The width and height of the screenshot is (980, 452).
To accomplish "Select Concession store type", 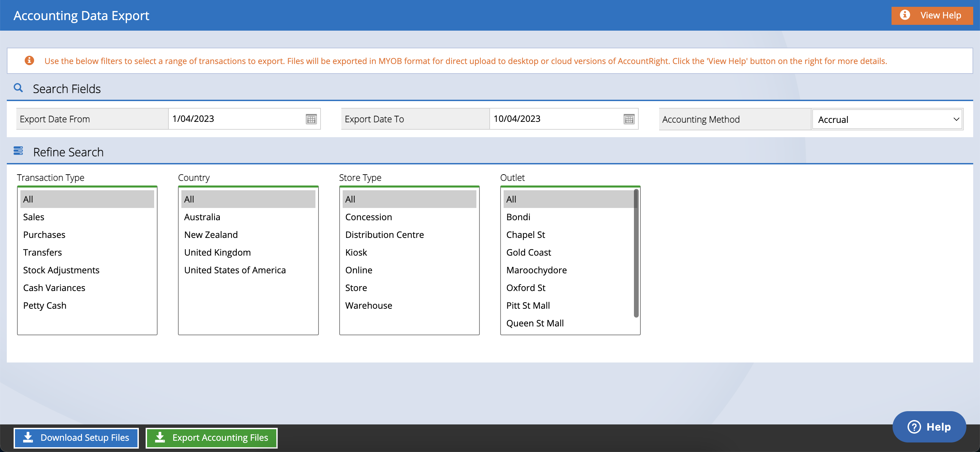I will 409,217.
